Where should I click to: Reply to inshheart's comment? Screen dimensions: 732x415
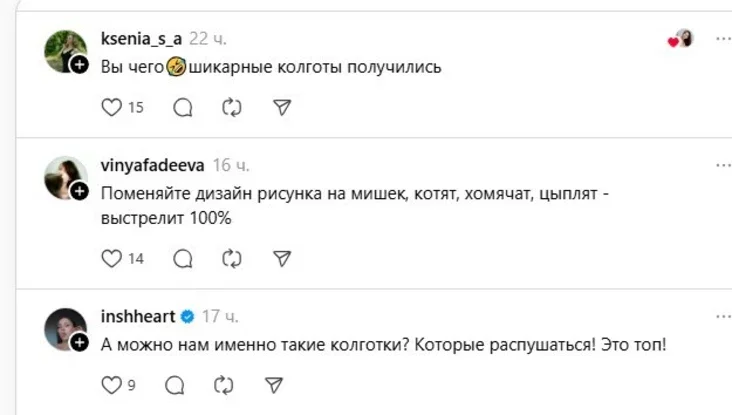[x=174, y=384]
